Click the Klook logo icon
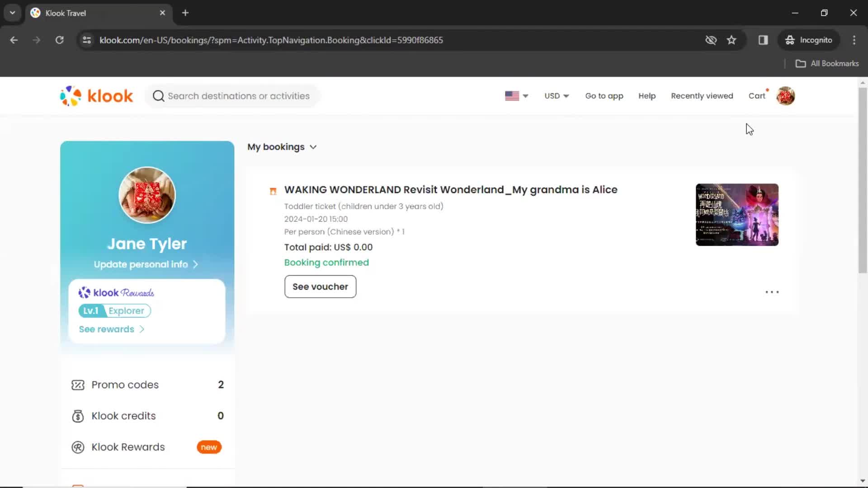Screen dimensions: 868x488 [x=71, y=96]
